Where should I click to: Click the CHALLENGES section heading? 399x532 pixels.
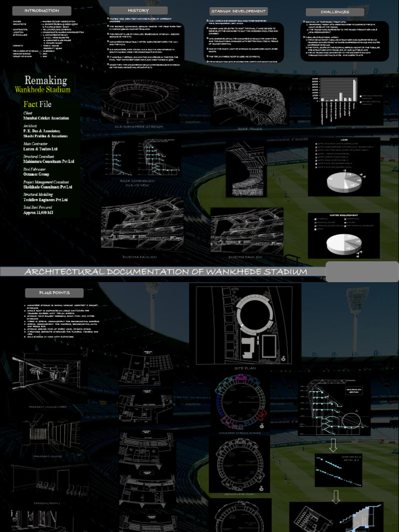(x=335, y=12)
